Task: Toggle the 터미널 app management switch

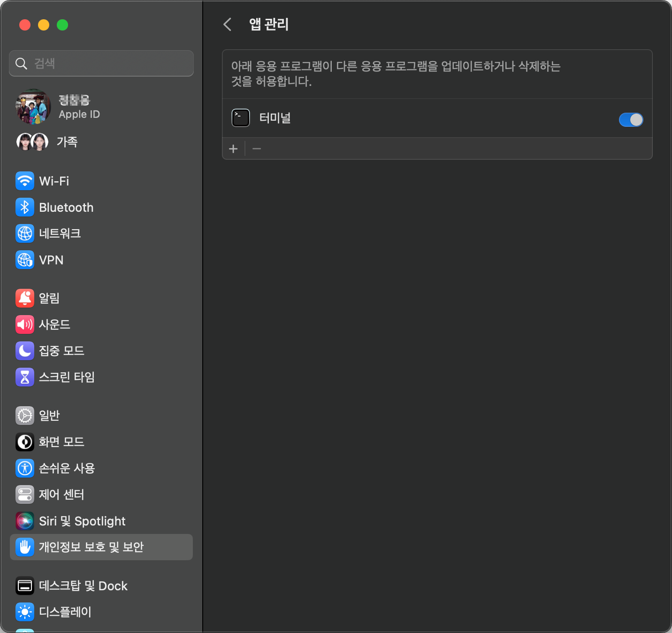Action: tap(631, 120)
